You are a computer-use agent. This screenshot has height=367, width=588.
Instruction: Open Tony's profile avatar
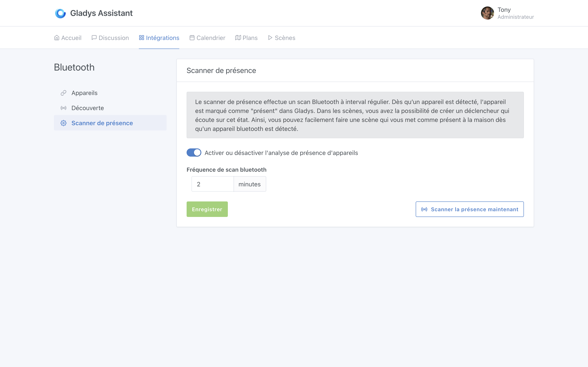click(488, 13)
